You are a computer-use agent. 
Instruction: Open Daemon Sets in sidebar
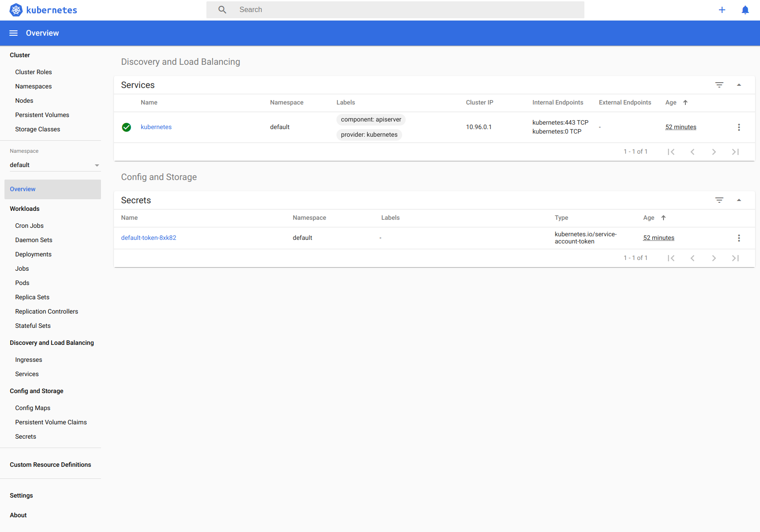coord(34,240)
